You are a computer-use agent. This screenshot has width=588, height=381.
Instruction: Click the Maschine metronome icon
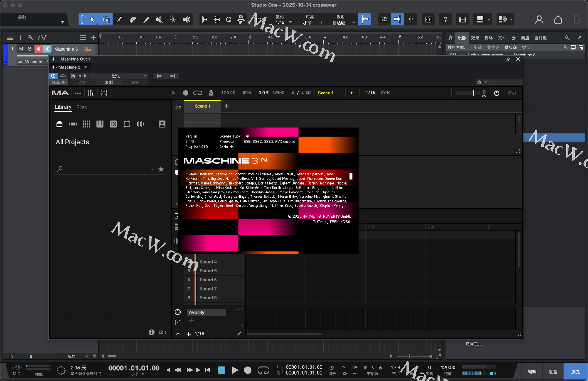211,93
